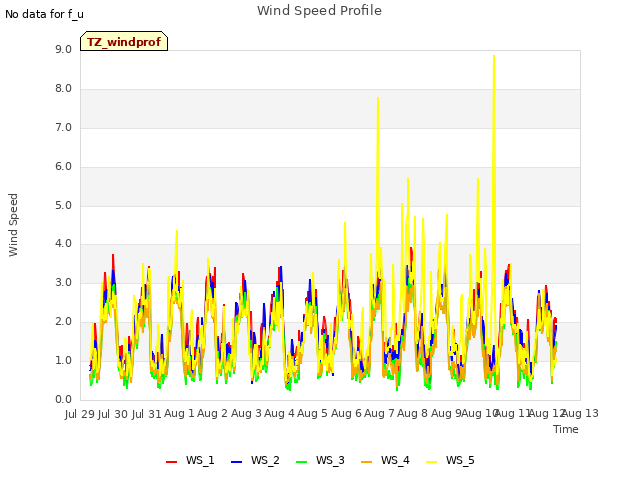Click the orange WS_4 legend swatch
This screenshot has width=640, height=480.
point(367,462)
